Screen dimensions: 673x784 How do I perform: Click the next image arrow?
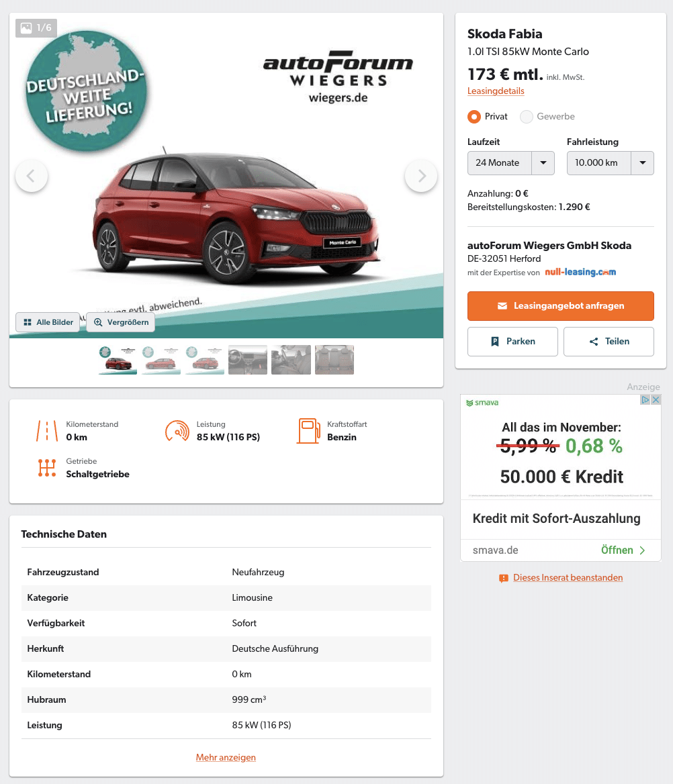tap(421, 176)
